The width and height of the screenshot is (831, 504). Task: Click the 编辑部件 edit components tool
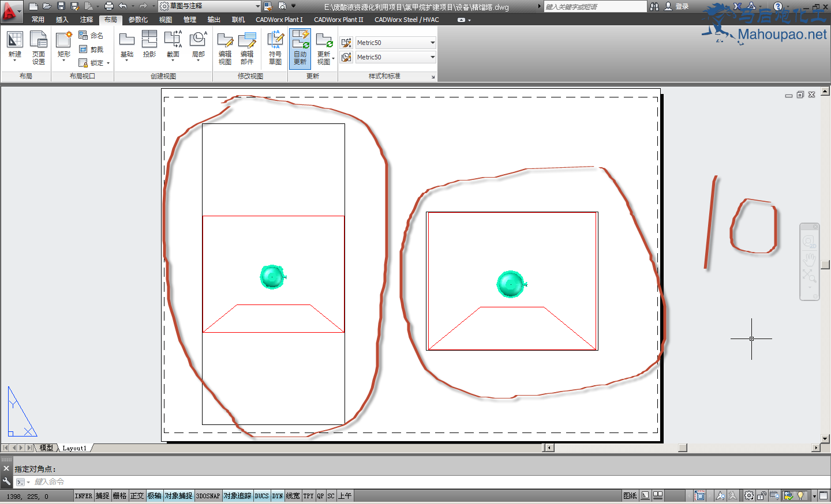(247, 48)
